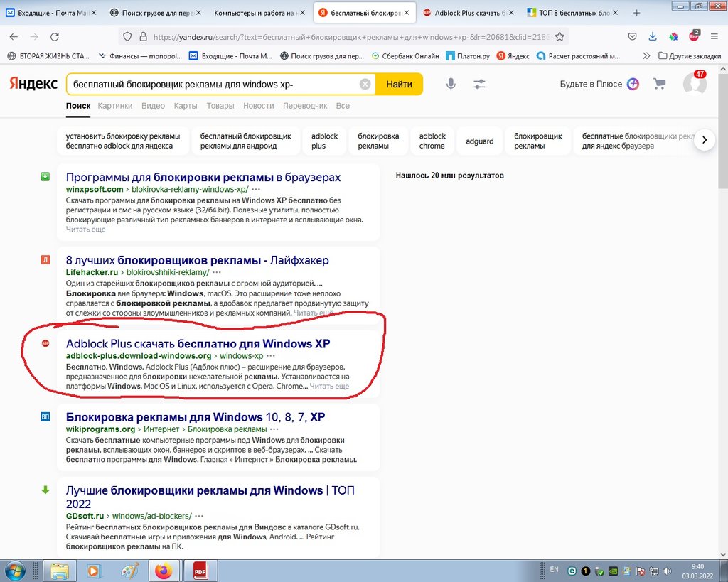
Task: Click the Yandex logo
Action: pyautogui.click(x=33, y=84)
